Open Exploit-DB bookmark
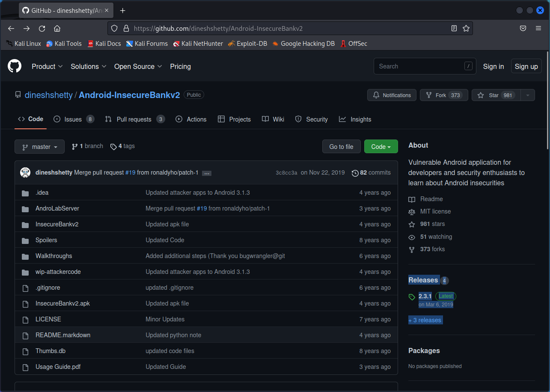The height and width of the screenshot is (392, 550). coord(247,44)
